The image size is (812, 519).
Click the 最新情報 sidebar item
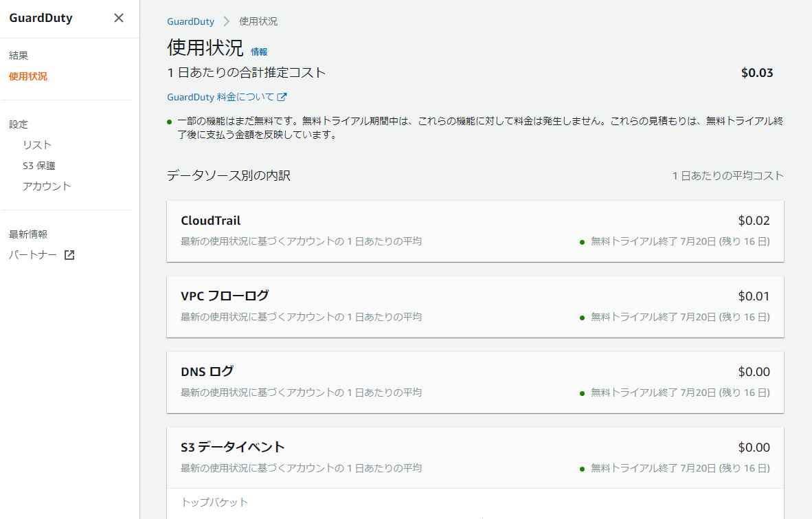tap(28, 234)
